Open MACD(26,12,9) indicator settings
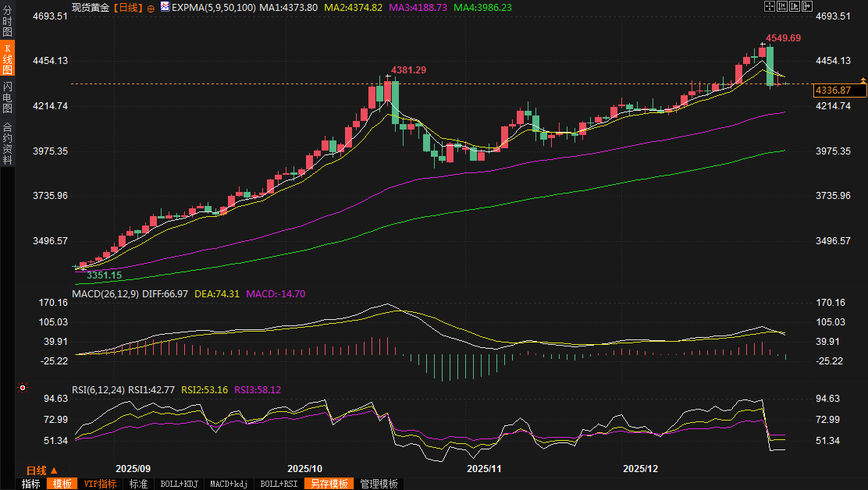 coord(105,293)
